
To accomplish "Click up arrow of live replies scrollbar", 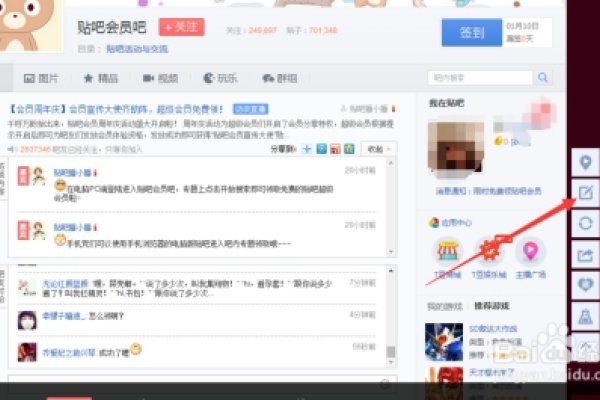I will (x=391, y=163).
